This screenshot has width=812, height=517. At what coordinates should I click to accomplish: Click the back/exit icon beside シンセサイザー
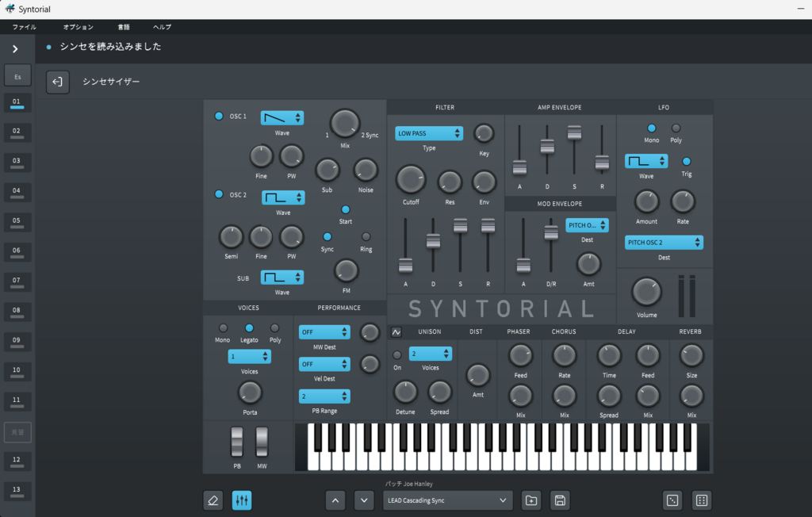tap(57, 82)
